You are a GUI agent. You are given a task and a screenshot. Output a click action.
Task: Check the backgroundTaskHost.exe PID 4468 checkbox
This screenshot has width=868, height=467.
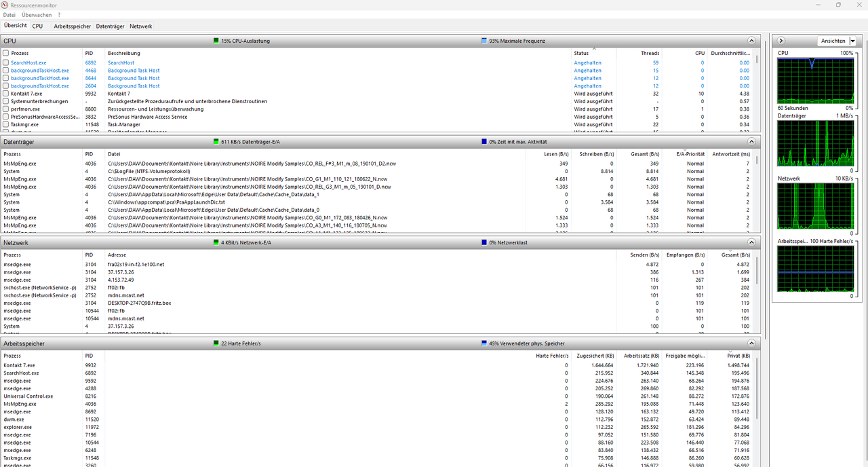pyautogui.click(x=6, y=71)
